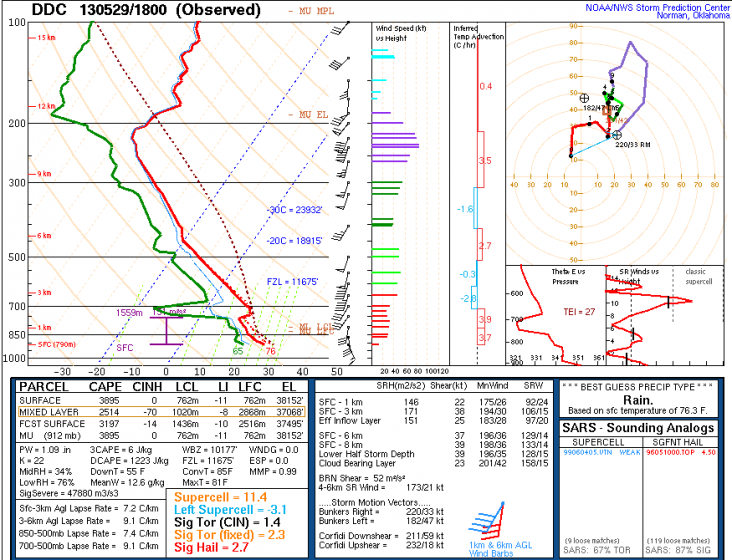Screen dimensions: 732x560
Task: Click the 1km & 6km AGL wind barbs graphic
Action: [x=486, y=522]
